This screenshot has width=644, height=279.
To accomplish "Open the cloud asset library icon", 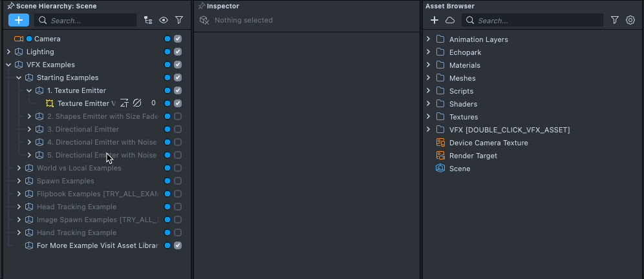I will (x=450, y=20).
